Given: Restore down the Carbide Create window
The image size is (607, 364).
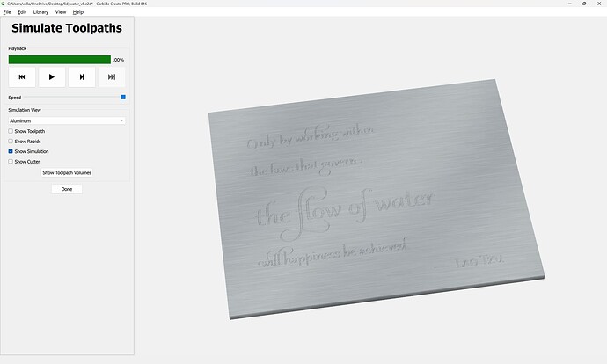Looking at the screenshot, I should click(x=584, y=4).
